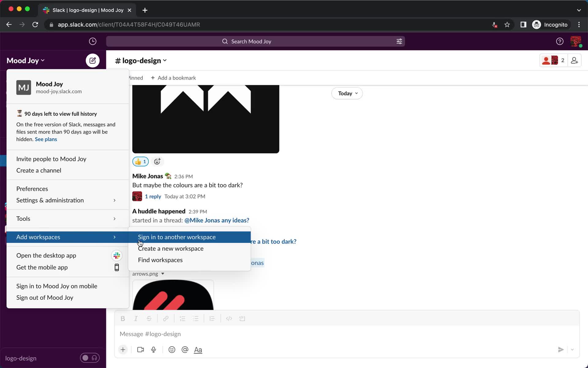Open user profile avatar in top bar
This screenshot has height=368, width=588.
(576, 41)
